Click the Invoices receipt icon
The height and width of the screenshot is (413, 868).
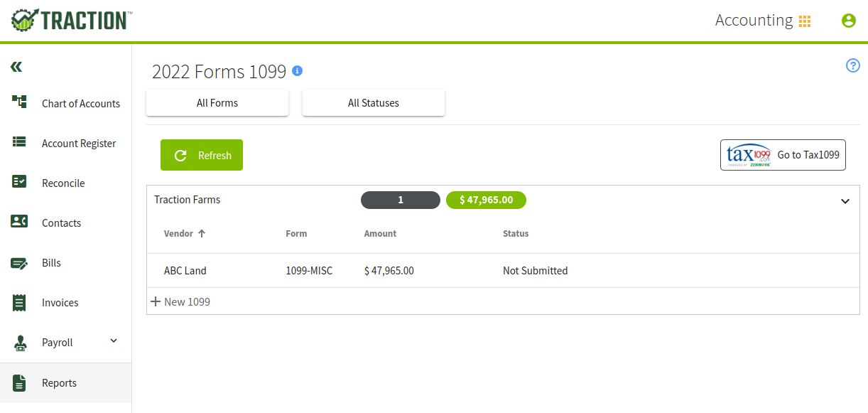click(x=20, y=303)
